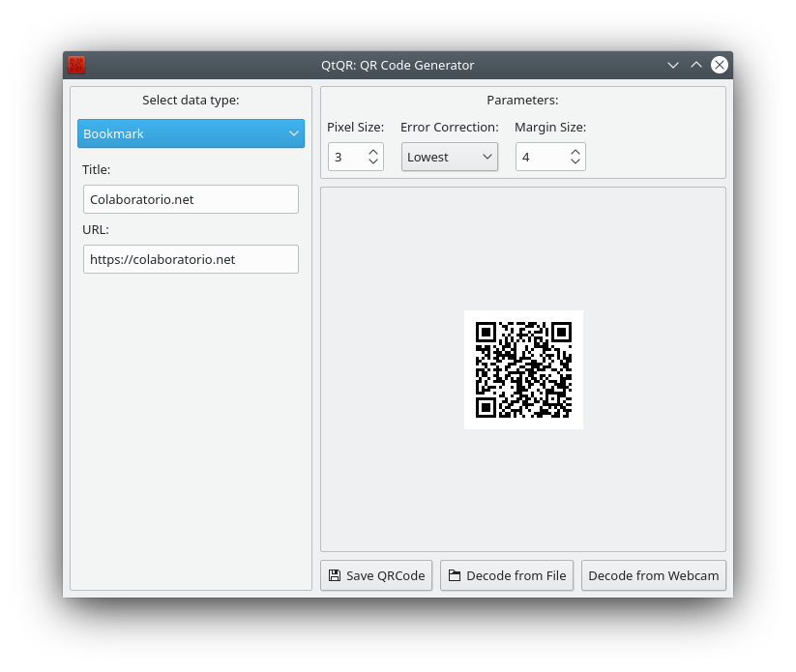The image size is (796, 672).
Task: Click the Select data type label
Action: [x=191, y=101]
